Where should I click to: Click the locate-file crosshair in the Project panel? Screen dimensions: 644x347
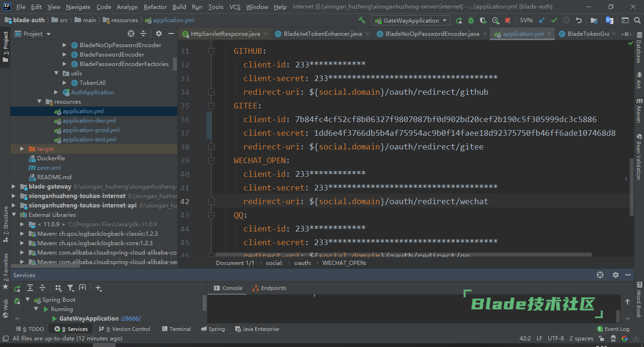pos(131,33)
